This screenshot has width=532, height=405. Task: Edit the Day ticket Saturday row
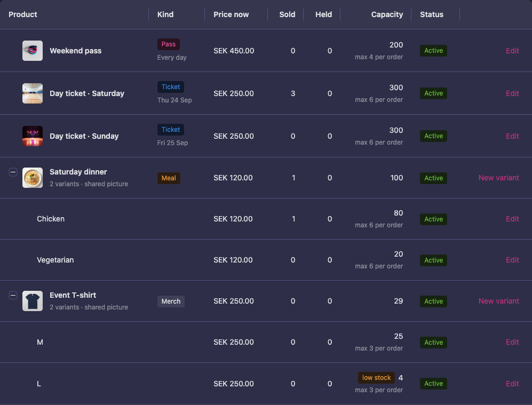[x=512, y=93]
